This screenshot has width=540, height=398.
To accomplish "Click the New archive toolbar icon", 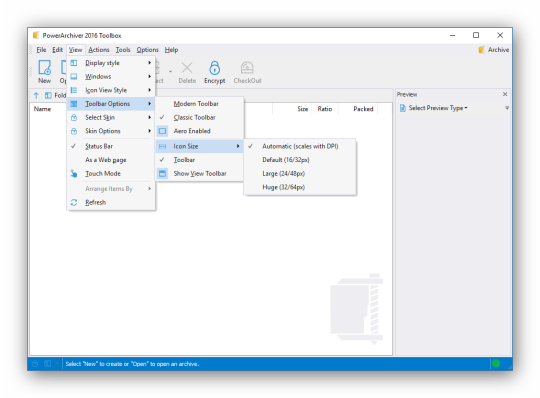I will click(44, 67).
